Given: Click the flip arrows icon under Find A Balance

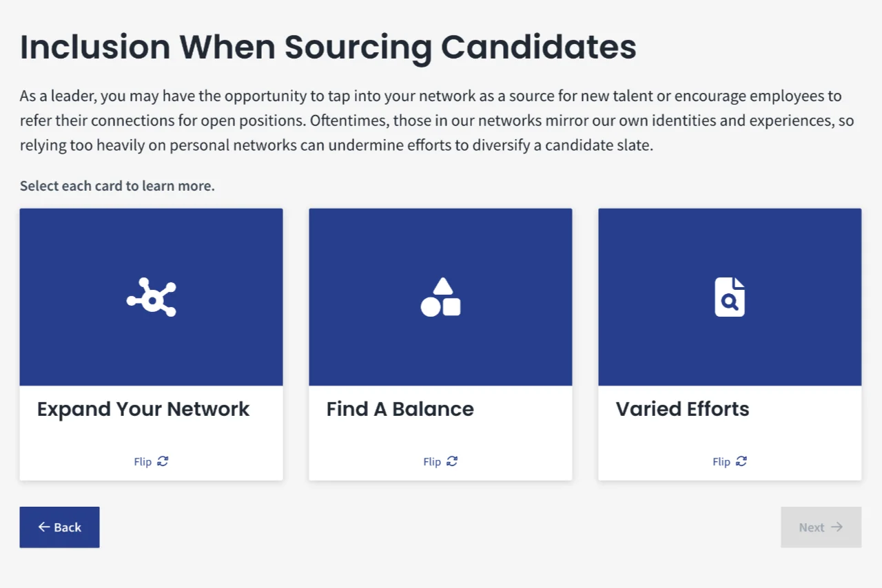Looking at the screenshot, I should [x=452, y=461].
